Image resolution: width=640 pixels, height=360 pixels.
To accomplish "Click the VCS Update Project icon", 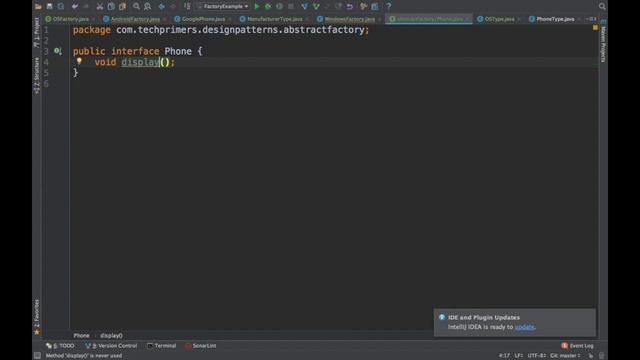I will click(x=304, y=7).
